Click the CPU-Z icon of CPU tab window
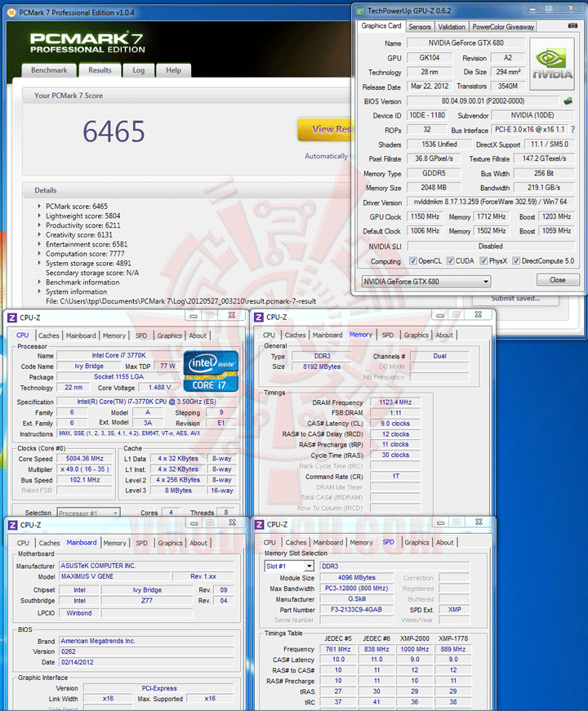This screenshot has width=588, height=711. click(x=12, y=318)
